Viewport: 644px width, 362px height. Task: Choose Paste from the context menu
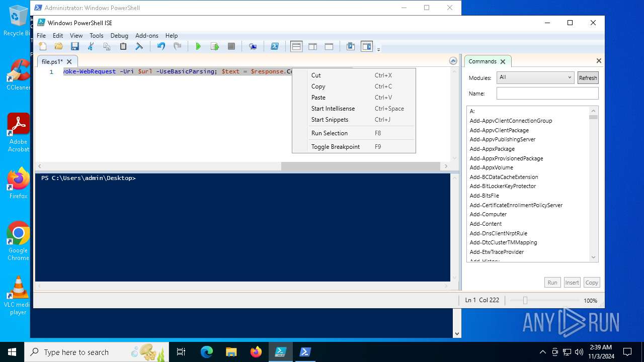354,98
